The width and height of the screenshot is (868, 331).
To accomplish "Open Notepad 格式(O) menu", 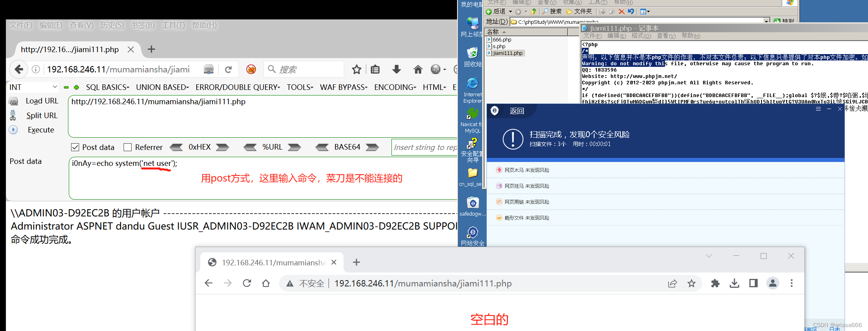I will [641, 36].
